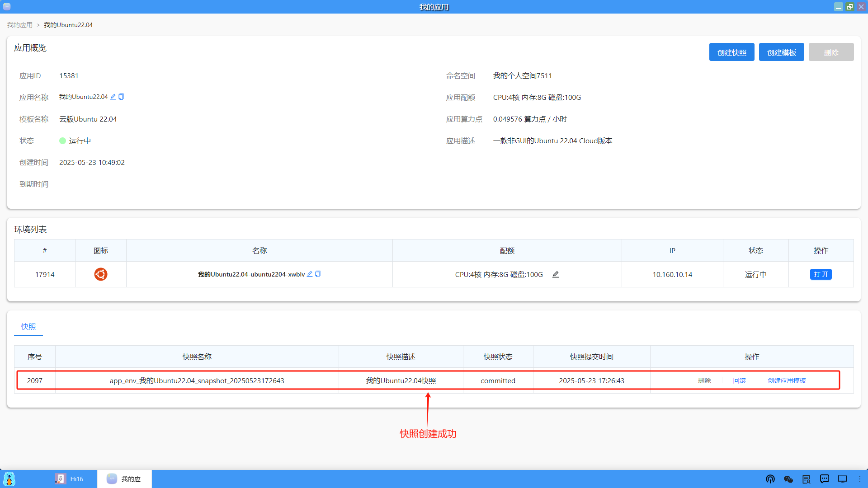Copy the environment name
Screen dimensions: 868x488
pyautogui.click(x=318, y=274)
